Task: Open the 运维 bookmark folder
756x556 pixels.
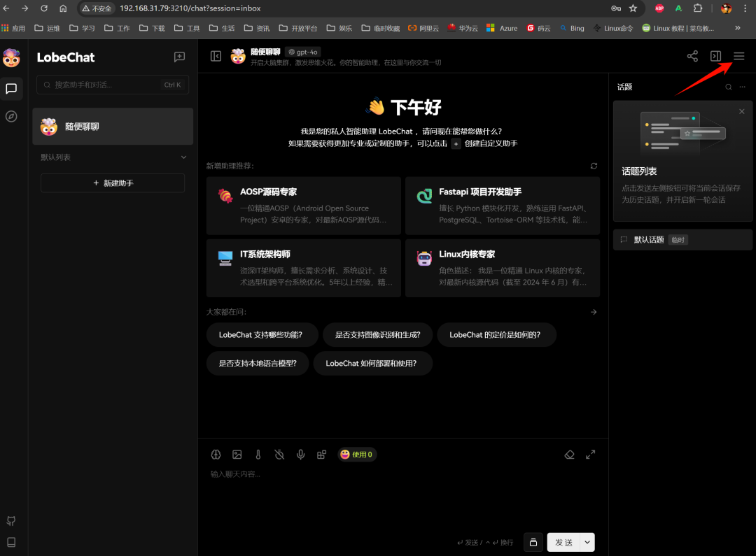Action: 48,29
